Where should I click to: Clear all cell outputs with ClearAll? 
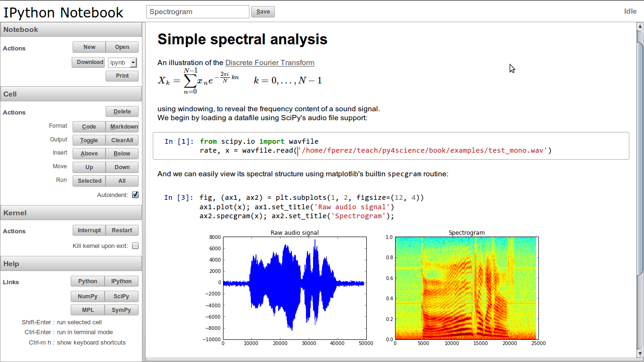[122, 140]
